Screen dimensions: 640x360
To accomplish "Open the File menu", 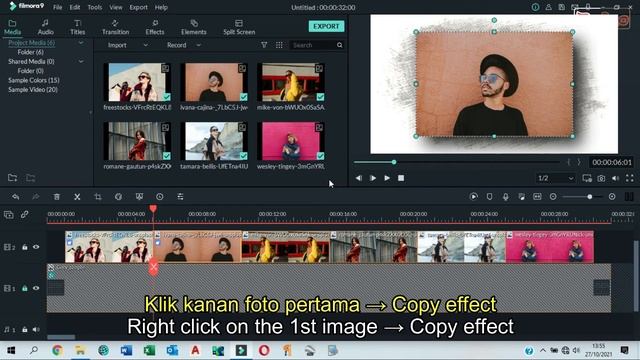I will point(58,7).
